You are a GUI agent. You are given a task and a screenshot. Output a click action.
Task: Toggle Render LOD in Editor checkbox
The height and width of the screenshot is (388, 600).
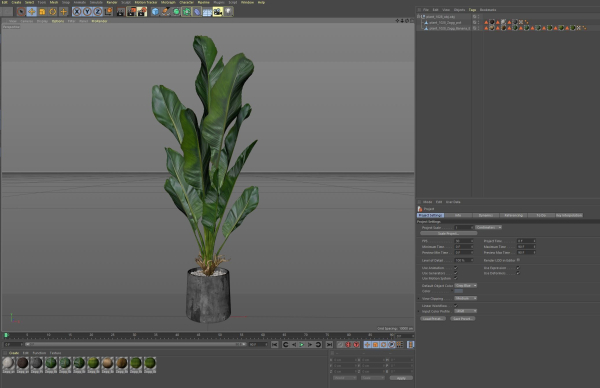518,260
